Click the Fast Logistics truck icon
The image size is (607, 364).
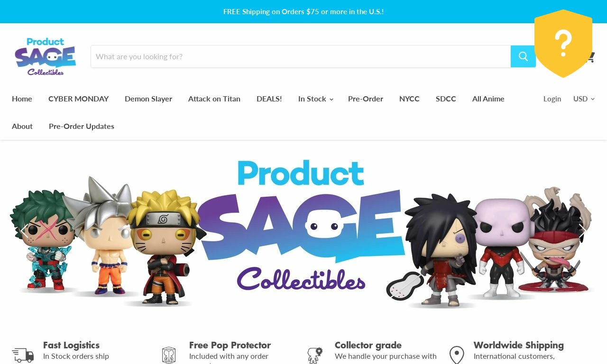pyautogui.click(x=23, y=355)
